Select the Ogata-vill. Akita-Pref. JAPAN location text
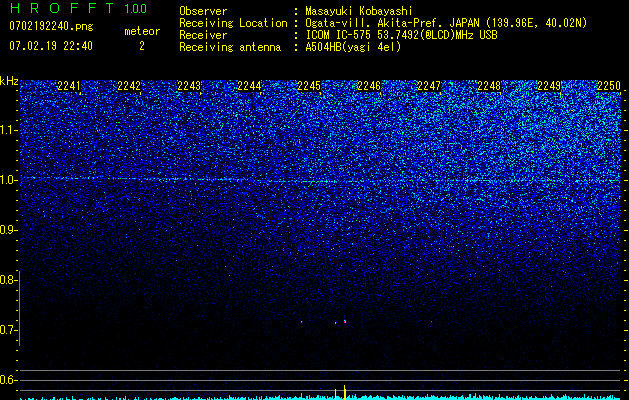The height and width of the screenshot is (400, 629). point(446,23)
